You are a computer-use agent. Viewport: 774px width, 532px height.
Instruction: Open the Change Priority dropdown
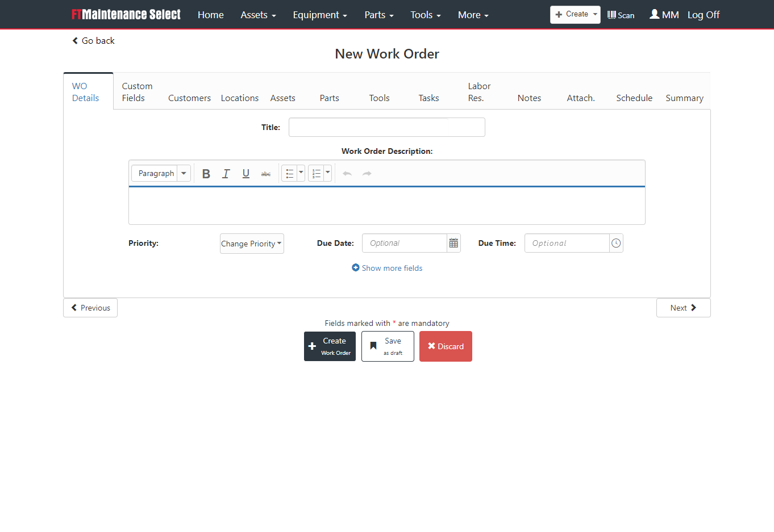[252, 243]
